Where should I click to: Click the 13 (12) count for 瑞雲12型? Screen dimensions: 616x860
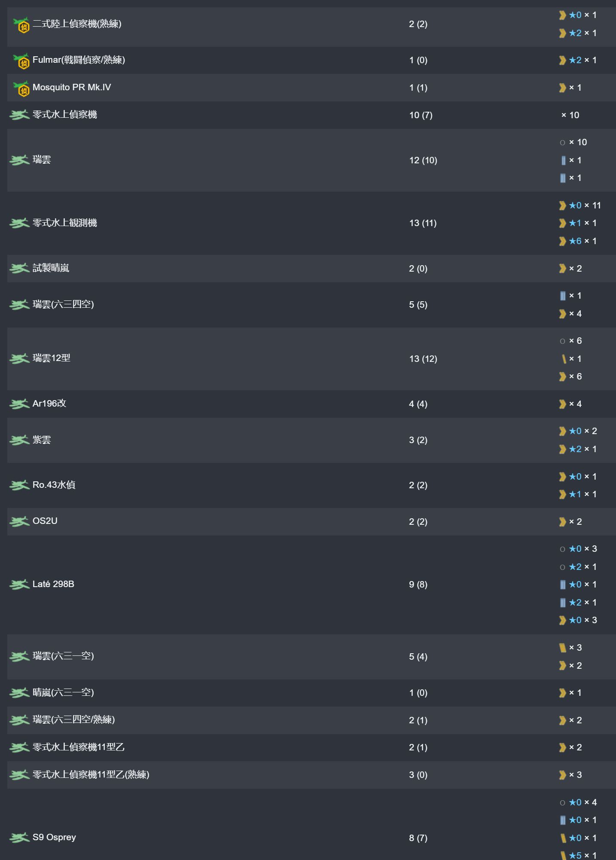pyautogui.click(x=423, y=359)
